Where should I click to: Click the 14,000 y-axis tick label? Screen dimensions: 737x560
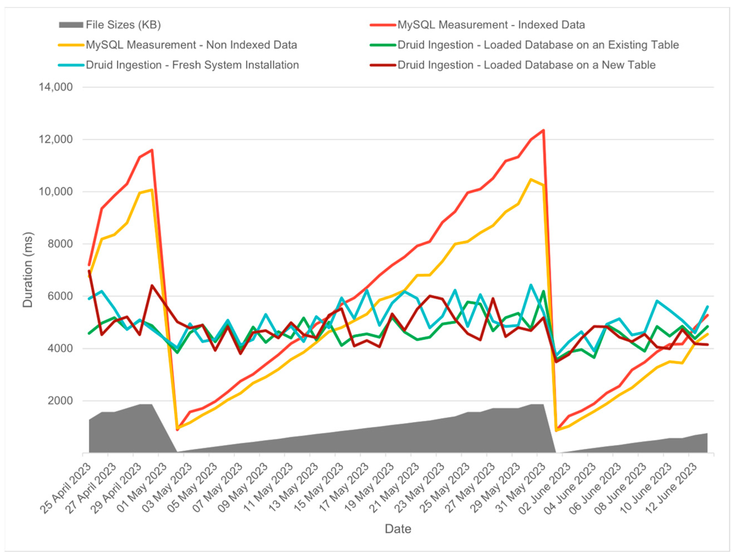[x=56, y=87]
